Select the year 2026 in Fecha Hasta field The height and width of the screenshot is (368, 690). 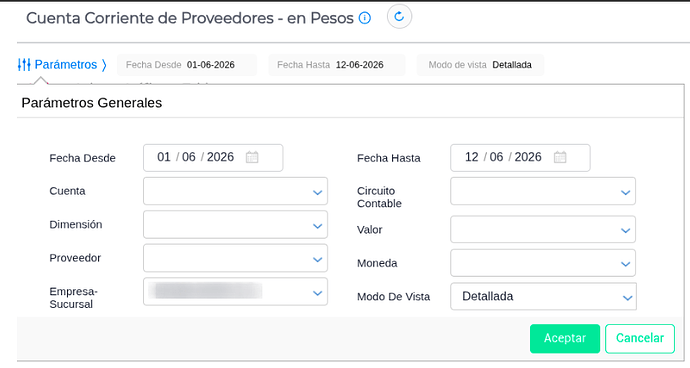click(x=528, y=157)
